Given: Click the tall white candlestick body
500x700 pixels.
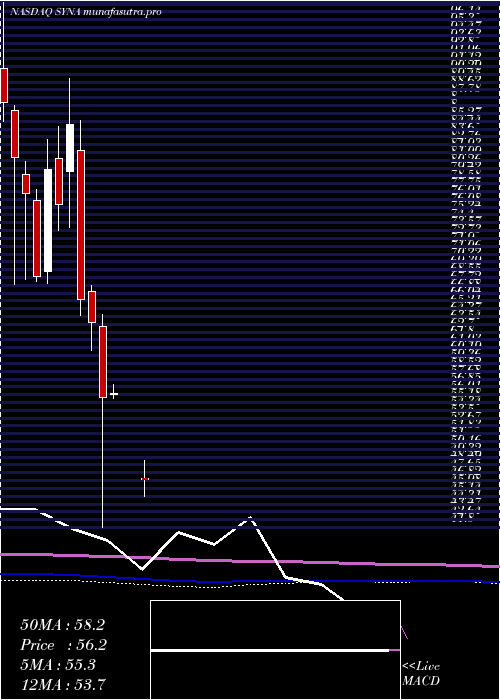Looking at the screenshot, I should pos(48,220).
